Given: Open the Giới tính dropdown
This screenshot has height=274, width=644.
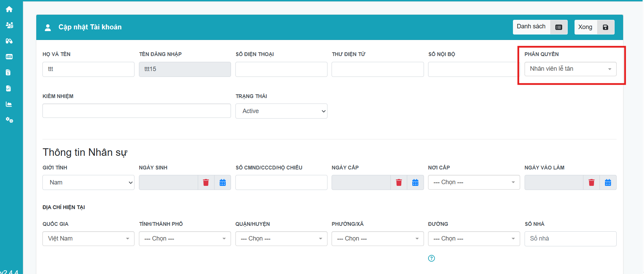Looking at the screenshot, I should (88, 182).
